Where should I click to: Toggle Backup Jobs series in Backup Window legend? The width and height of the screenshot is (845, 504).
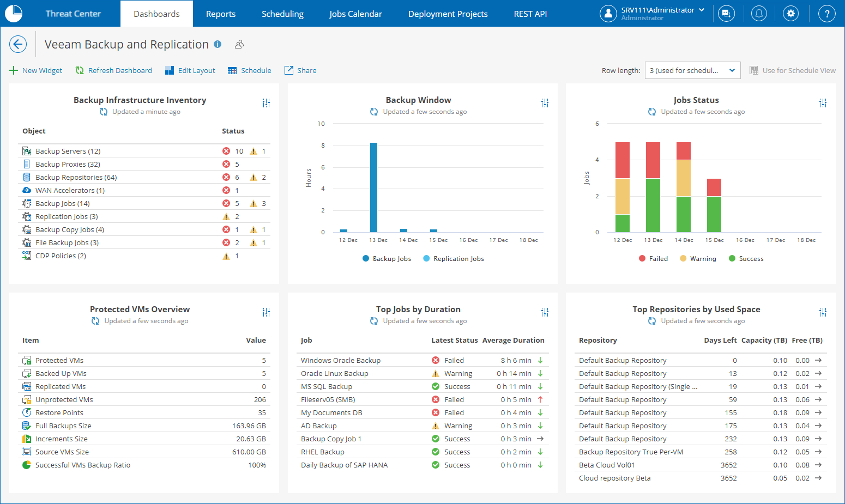pyautogui.click(x=387, y=259)
